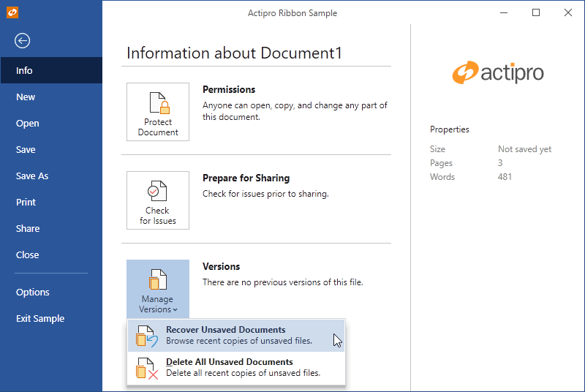This screenshot has width=585, height=392.
Task: Go to Open in the sidebar
Action: pyautogui.click(x=28, y=124)
